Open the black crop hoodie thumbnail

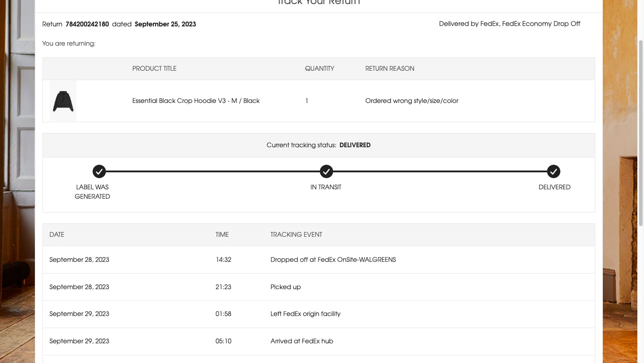point(63,101)
